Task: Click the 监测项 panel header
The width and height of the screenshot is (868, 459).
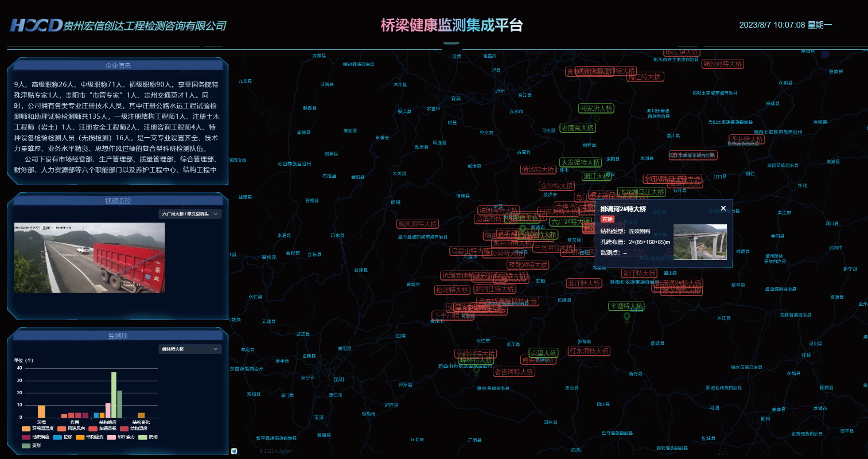Action: coord(118,336)
